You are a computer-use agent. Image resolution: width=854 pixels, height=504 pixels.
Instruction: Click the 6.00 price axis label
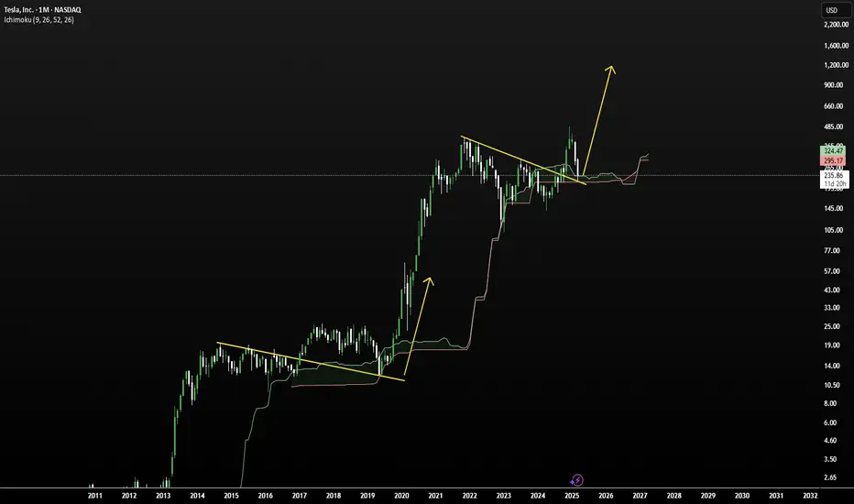coord(830,422)
